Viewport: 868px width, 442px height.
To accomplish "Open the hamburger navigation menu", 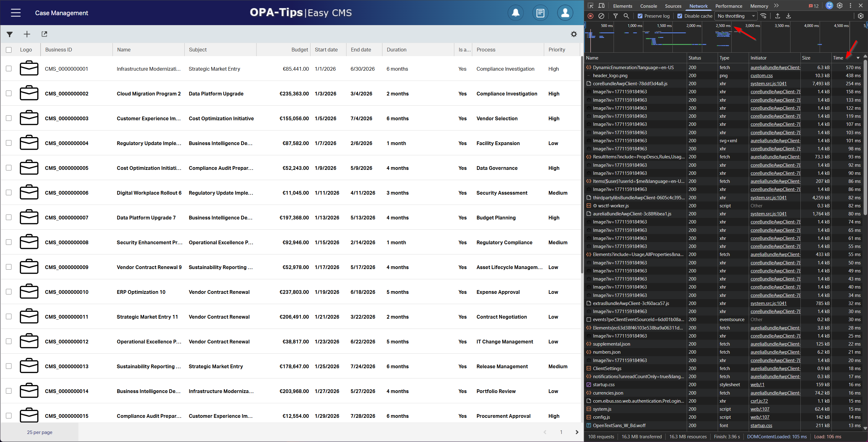I will point(15,13).
